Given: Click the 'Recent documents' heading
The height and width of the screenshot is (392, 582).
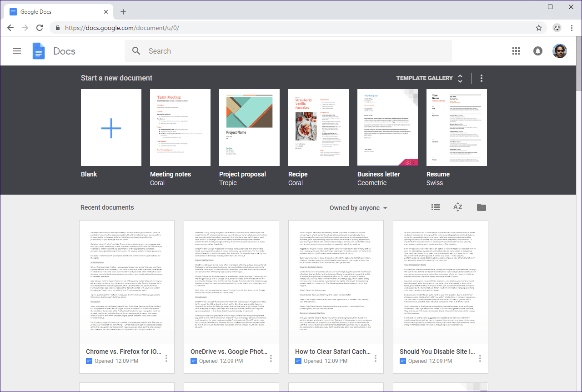Looking at the screenshot, I should click(107, 207).
